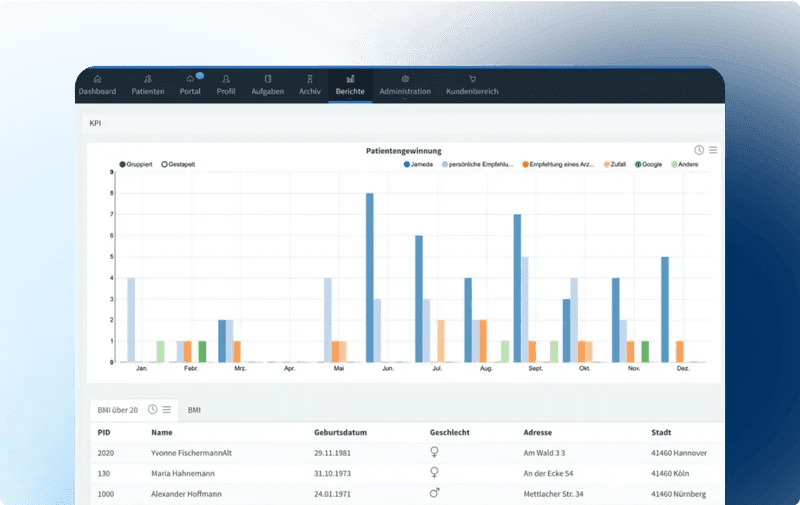The image size is (800, 505).
Task: Select the Gruppiert radio option
Action: (x=123, y=164)
